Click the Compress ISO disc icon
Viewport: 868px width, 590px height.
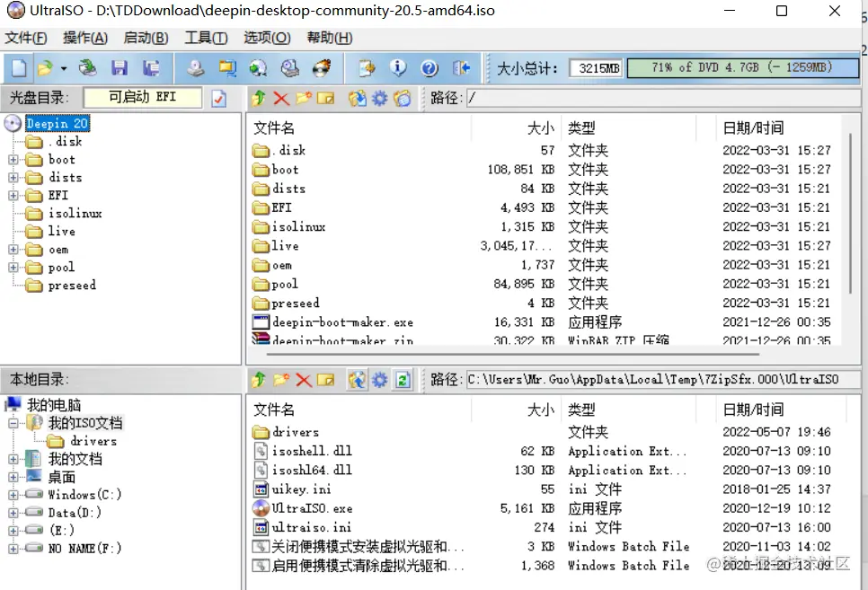(x=258, y=68)
